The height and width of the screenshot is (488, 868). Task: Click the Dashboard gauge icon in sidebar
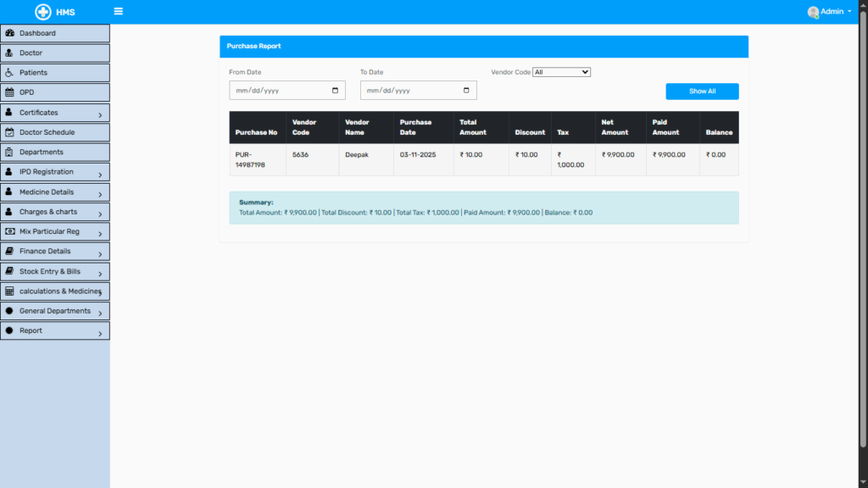[x=9, y=33]
